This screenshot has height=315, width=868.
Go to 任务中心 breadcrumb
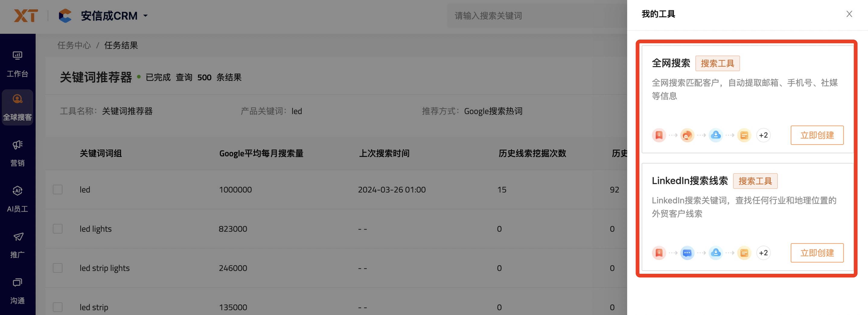click(74, 45)
